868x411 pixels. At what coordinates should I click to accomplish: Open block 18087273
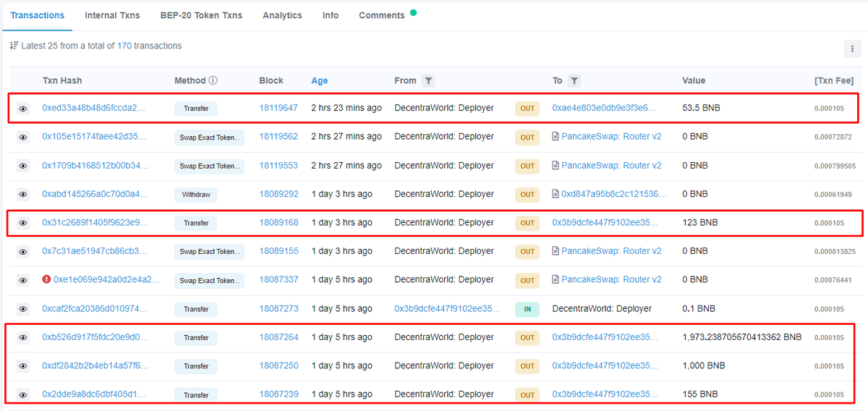[278, 308]
